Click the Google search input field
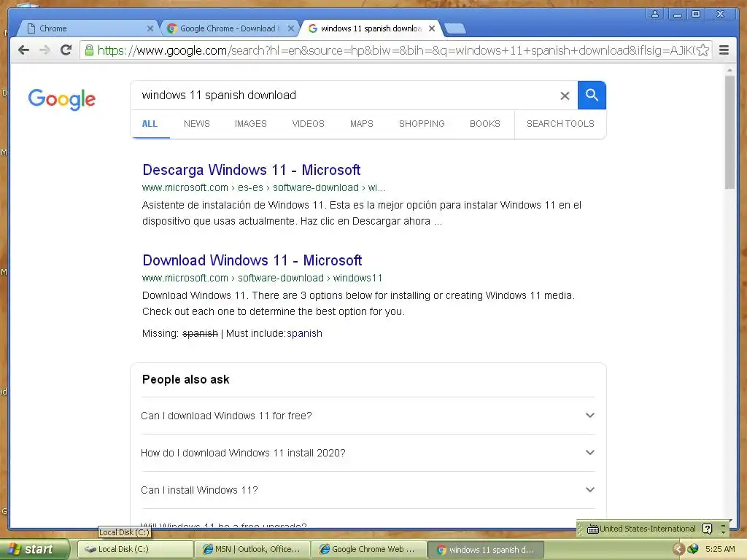This screenshot has width=747, height=560. coord(347,96)
